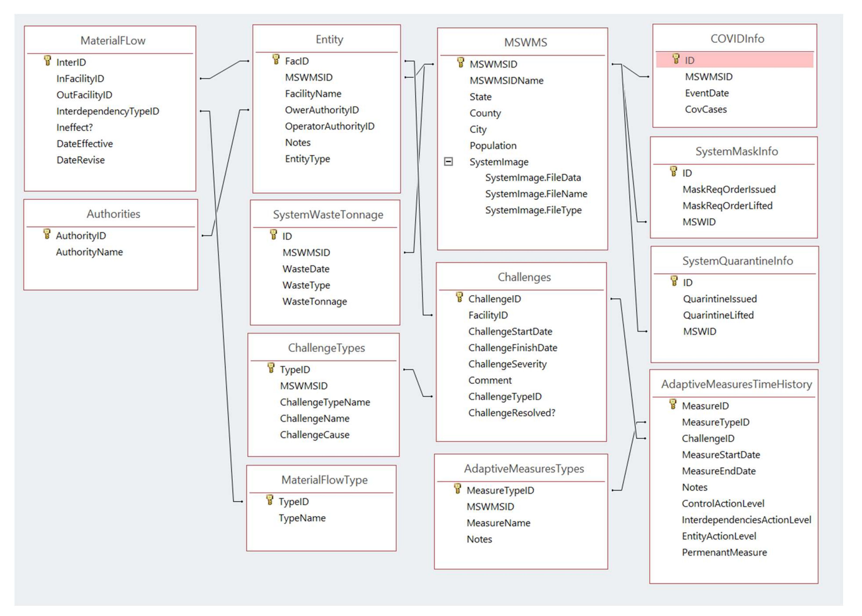Select the highlighted ID field in COVIDInfo
The height and width of the screenshot is (616, 862).
734,60
